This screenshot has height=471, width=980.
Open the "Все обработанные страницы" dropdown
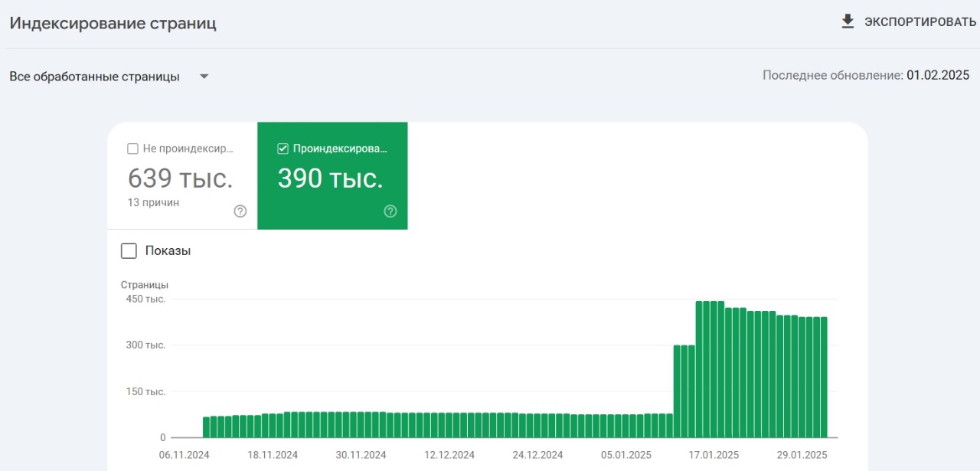click(95, 77)
